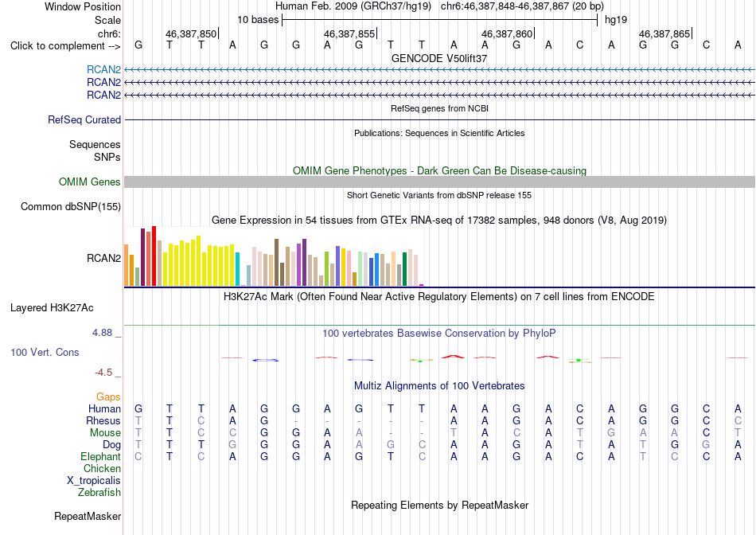Click the 'RefSeq genes from NCBI' title
This screenshot has height=535, width=756.
[x=439, y=108]
